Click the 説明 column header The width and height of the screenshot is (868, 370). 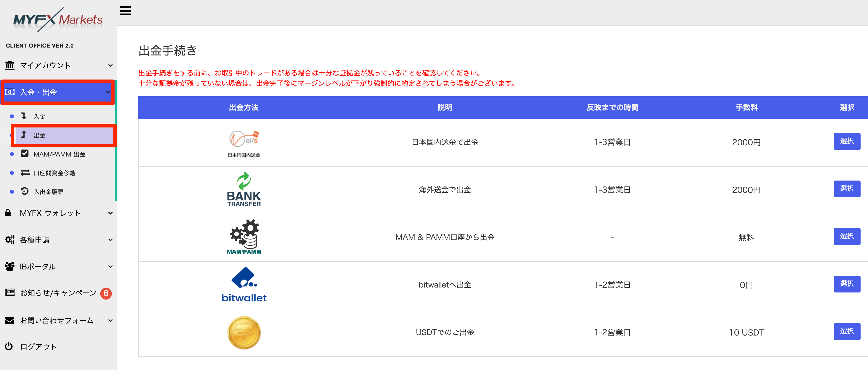coord(445,107)
